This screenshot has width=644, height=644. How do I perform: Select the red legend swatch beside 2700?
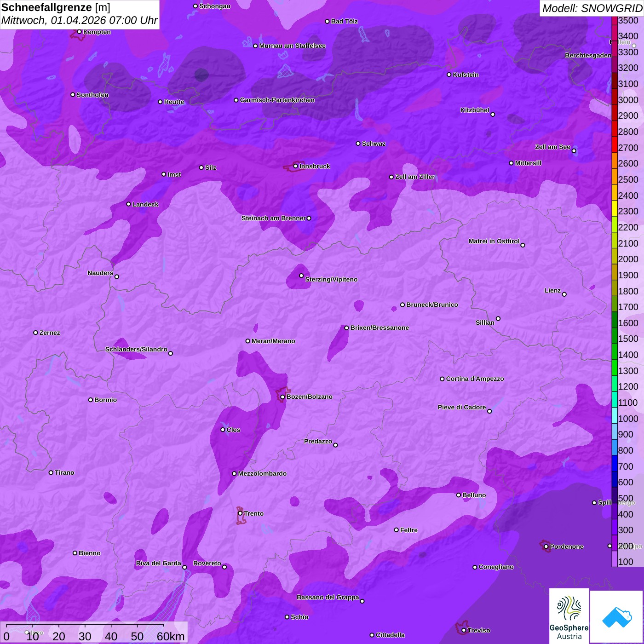pos(614,144)
